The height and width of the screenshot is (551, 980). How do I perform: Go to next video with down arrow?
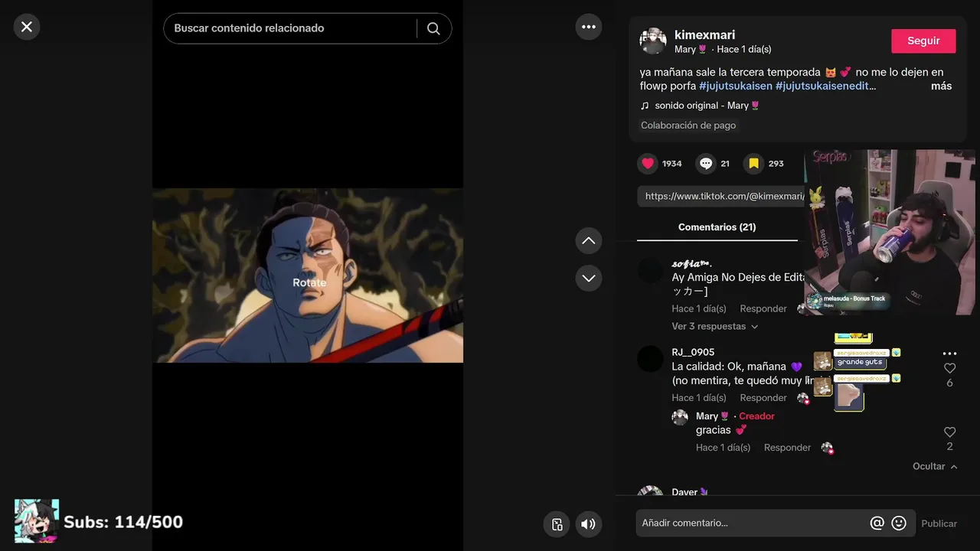(x=588, y=278)
